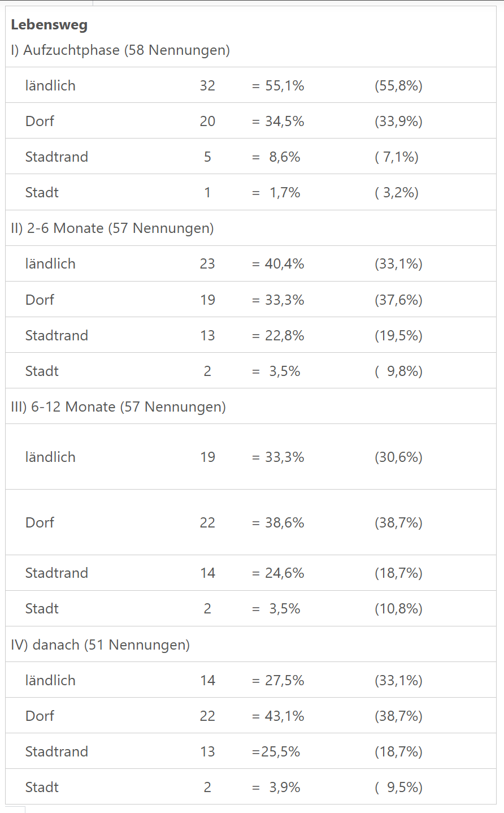Click the "= 22,8%" Stadtrand percentage

[x=278, y=336]
